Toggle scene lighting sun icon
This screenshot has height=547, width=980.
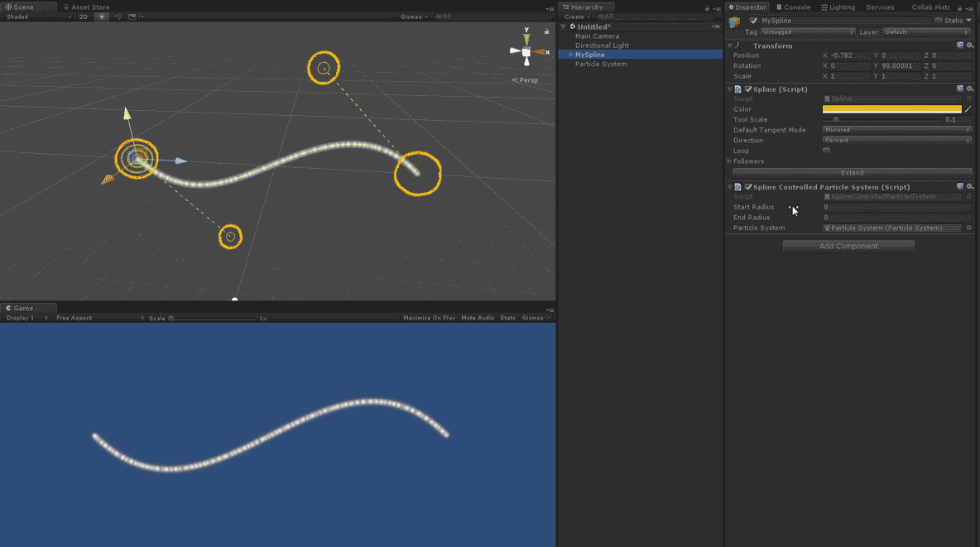(x=102, y=17)
